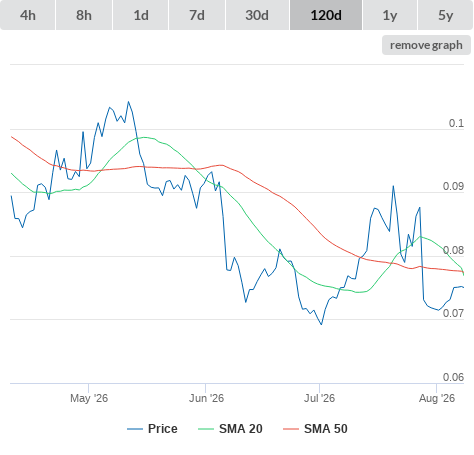Select the active 120d tab
Viewport: 474px width, 455px height.
(x=326, y=15)
